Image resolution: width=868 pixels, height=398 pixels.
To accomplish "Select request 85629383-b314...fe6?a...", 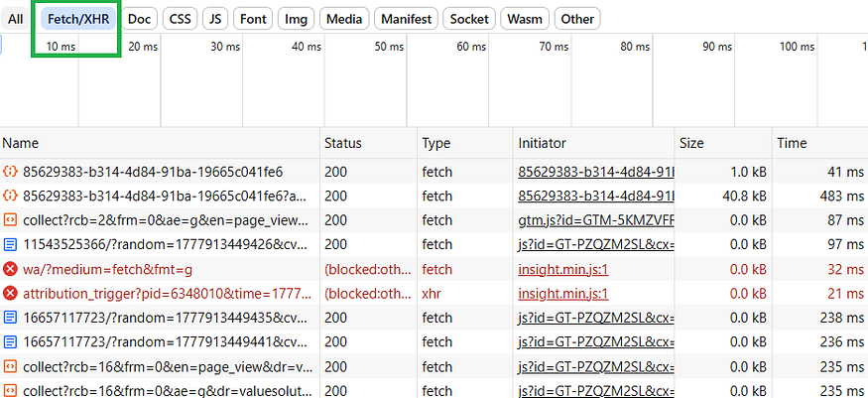I will [x=164, y=197].
